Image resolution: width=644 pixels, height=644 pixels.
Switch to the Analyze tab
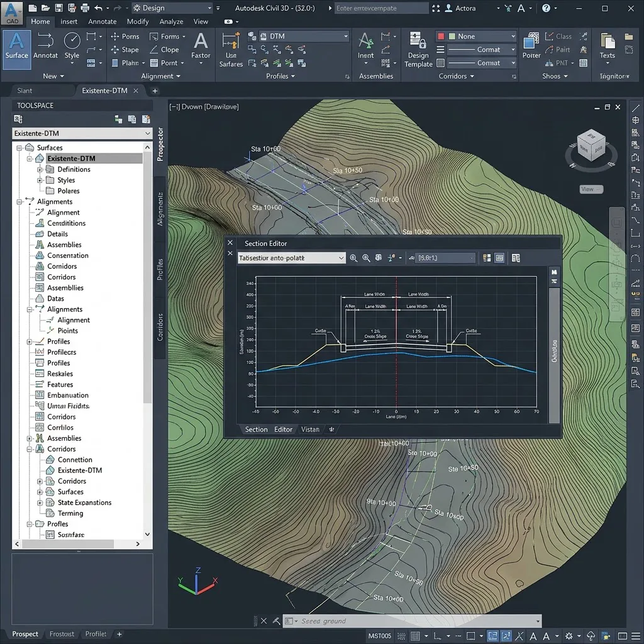click(x=171, y=21)
